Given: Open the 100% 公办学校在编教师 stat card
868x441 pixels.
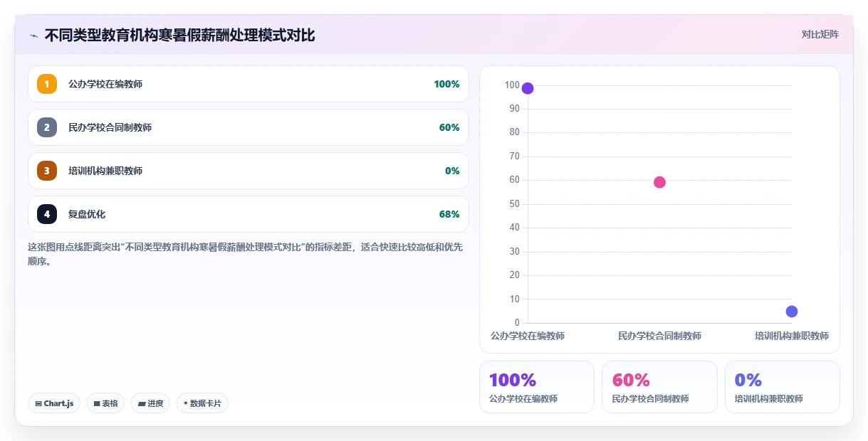Looking at the screenshot, I should tap(537, 387).
